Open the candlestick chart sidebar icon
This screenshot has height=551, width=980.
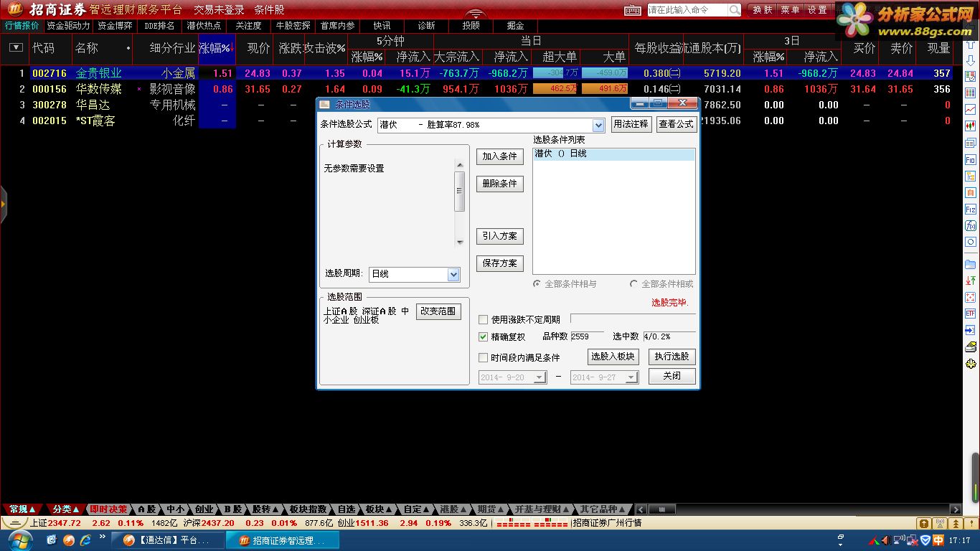971,126
